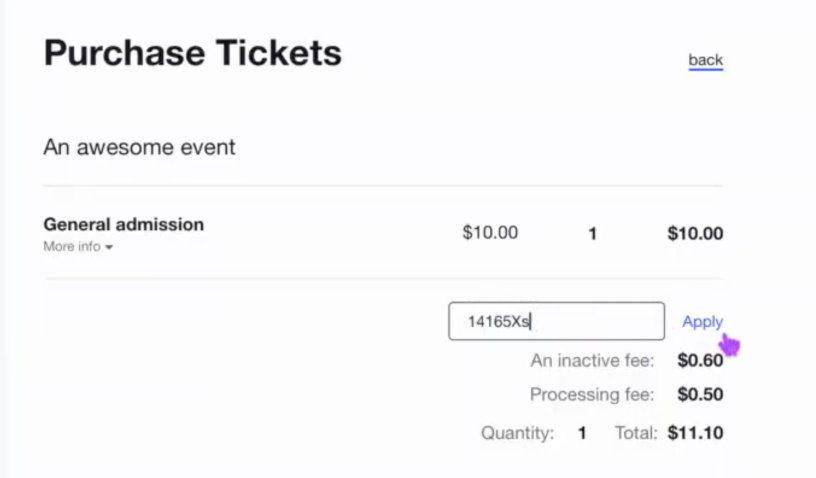Click the summary quantity value 1
This screenshot has height=478, width=816.
(x=582, y=433)
